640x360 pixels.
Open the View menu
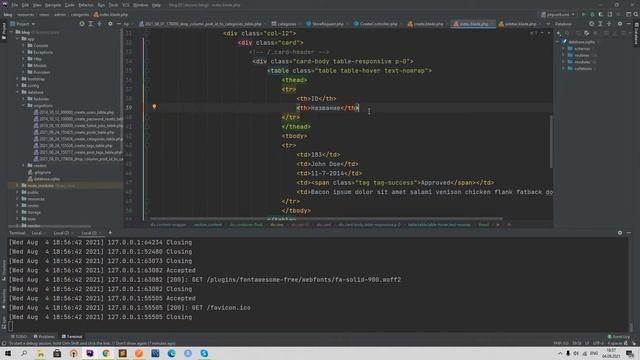tap(37, 5)
